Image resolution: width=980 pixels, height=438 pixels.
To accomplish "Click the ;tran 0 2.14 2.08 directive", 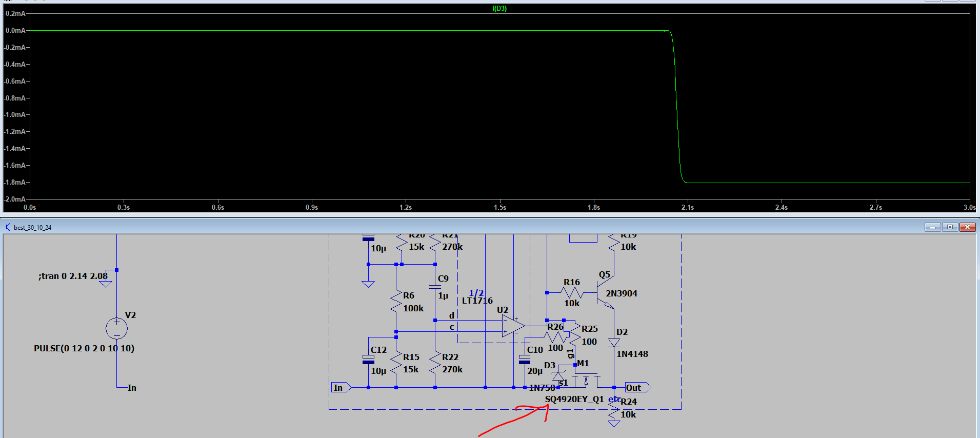I will coord(73,276).
